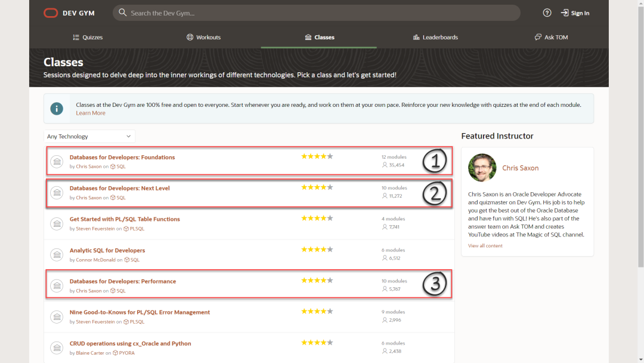Image resolution: width=644 pixels, height=363 pixels.
Task: Type in the Search the Dev Gym field
Action: tap(322, 13)
